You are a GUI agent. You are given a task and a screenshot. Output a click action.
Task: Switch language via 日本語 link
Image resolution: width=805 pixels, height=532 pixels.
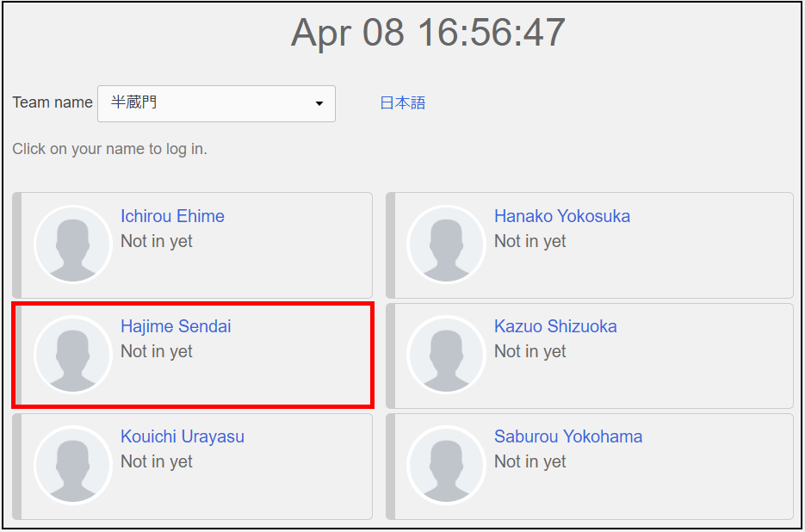(x=402, y=103)
